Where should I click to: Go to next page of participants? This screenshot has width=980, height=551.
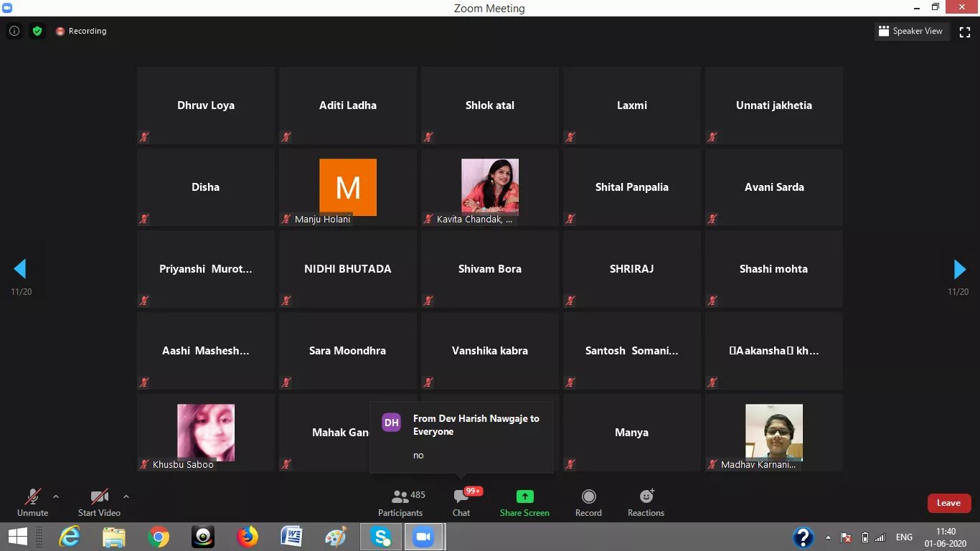959,269
